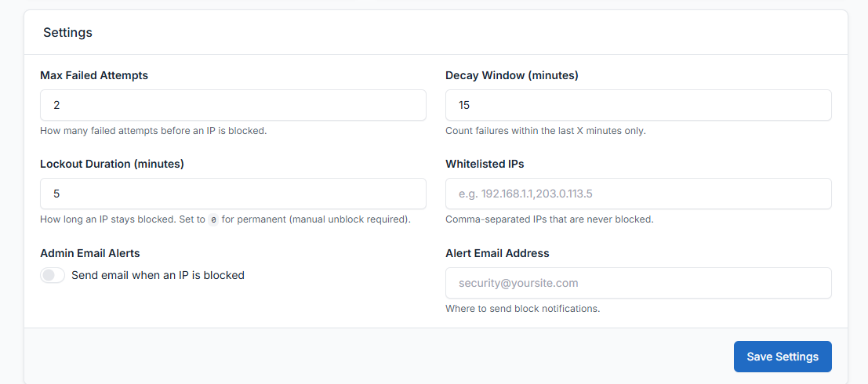Click the '0' code snippet in lockout hint

click(213, 220)
